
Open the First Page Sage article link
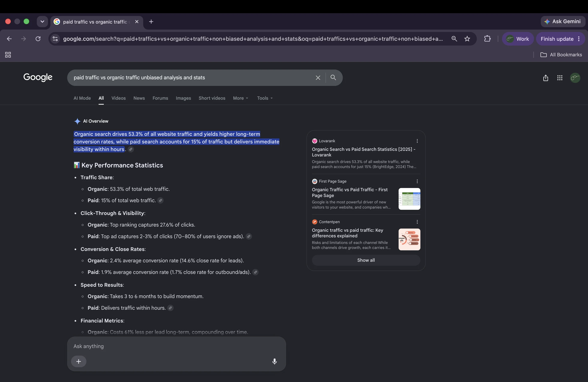click(x=350, y=192)
